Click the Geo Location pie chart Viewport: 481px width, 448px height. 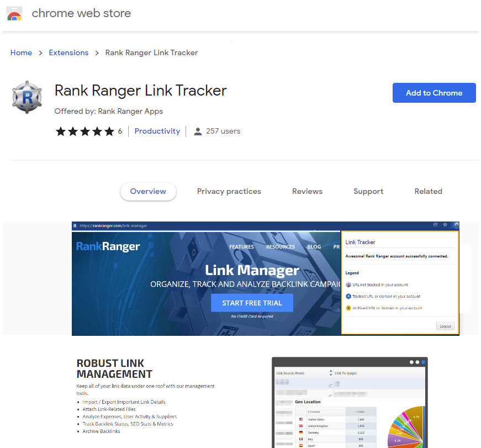pos(405,427)
